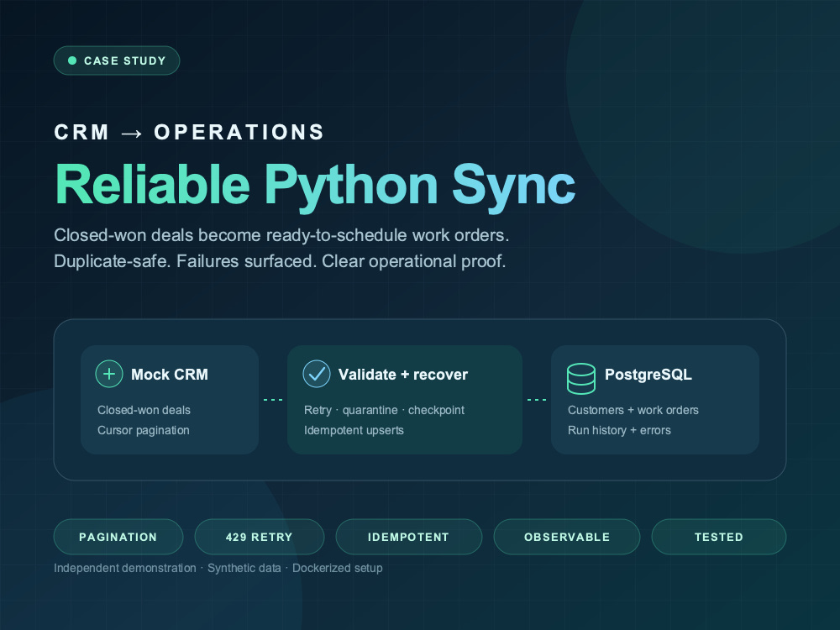Click the 'Closed-won deals' line in Mock CRM card
Image resolution: width=840 pixels, height=630 pixels.
click(x=144, y=410)
